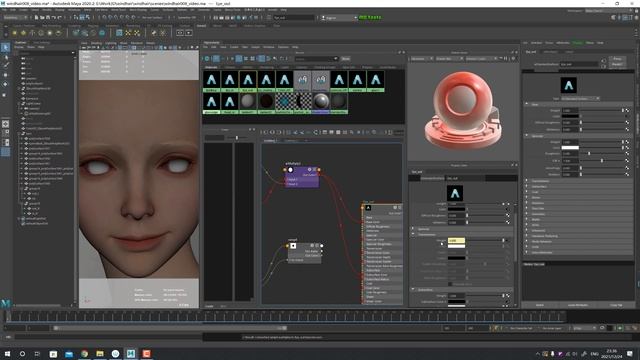The image size is (640, 360).
Task: Click the highlighted Transmission weight field
Action: pos(456,240)
